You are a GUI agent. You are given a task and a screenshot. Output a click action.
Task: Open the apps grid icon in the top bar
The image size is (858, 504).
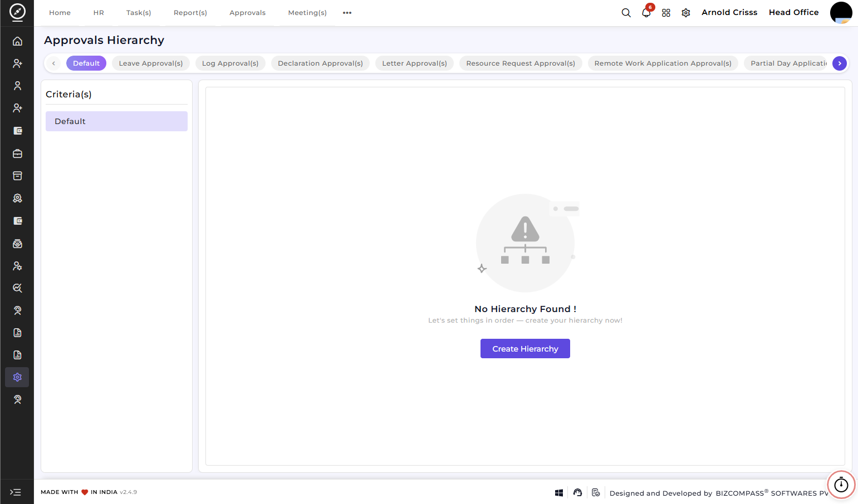tap(666, 13)
